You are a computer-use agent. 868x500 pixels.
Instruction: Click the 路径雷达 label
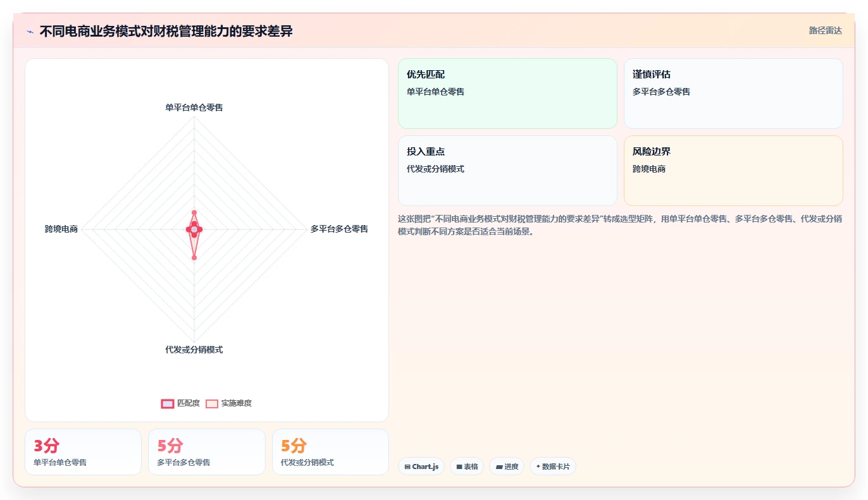(826, 30)
